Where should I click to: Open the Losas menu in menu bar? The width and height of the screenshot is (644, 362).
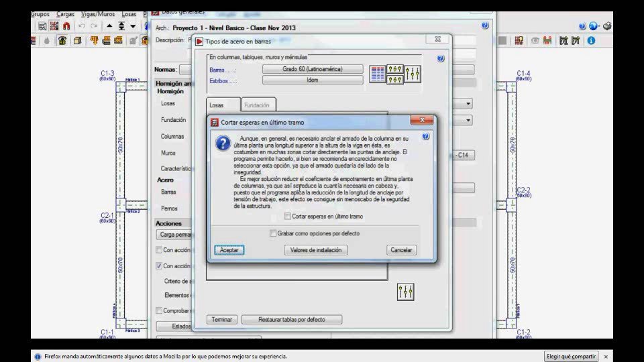(x=129, y=14)
